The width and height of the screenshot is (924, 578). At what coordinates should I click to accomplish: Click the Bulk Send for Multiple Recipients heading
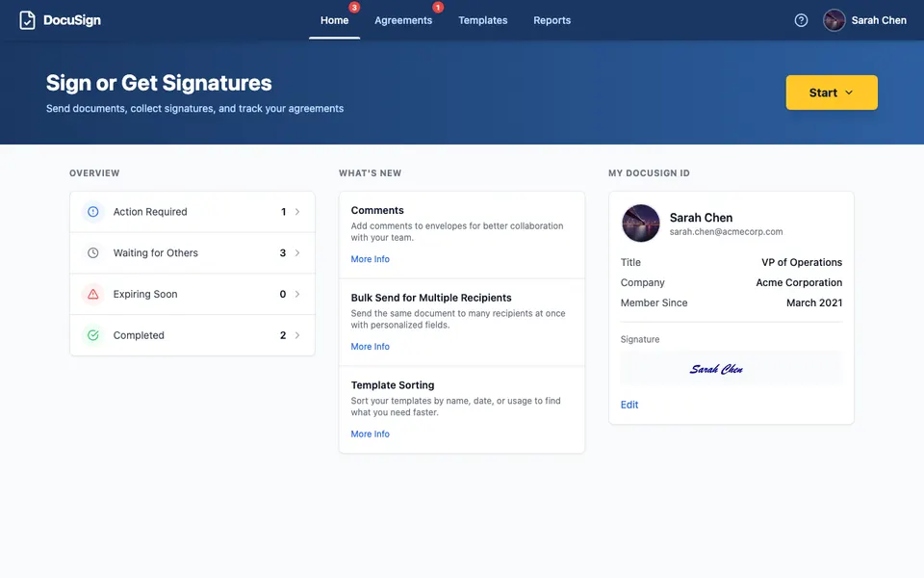point(431,298)
